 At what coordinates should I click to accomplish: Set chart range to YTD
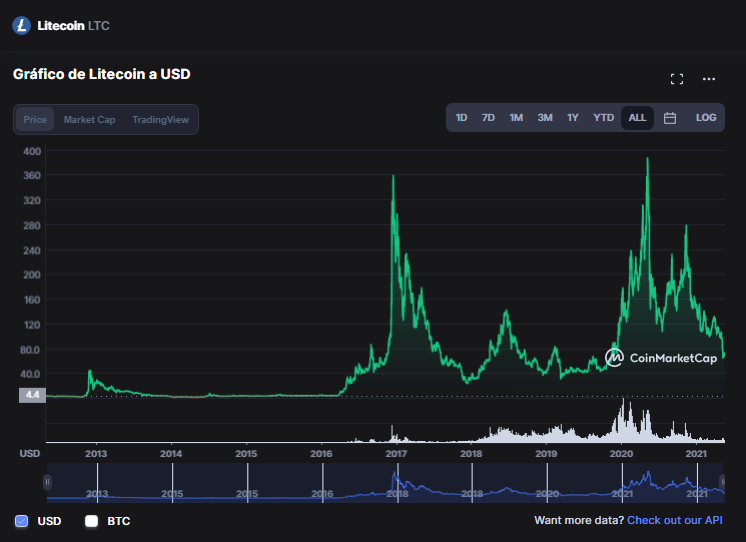point(603,118)
